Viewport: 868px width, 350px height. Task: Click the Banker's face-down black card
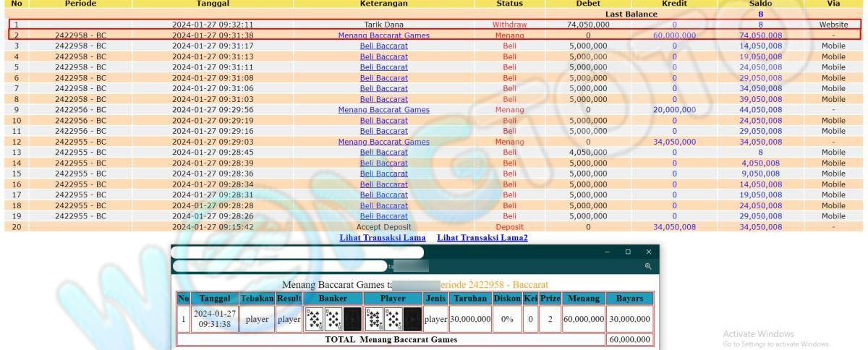[x=352, y=319]
